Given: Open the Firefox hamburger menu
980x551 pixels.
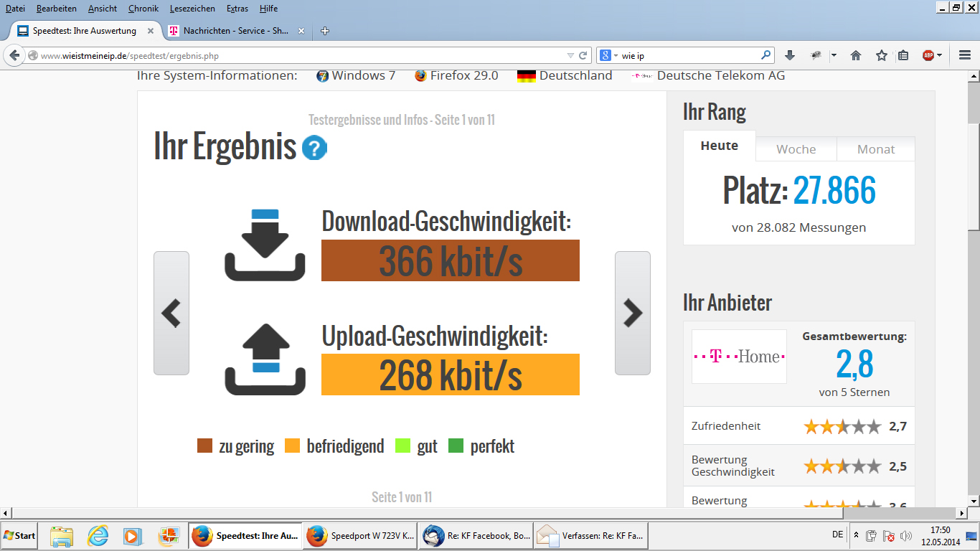Looking at the screenshot, I should click(x=964, y=55).
